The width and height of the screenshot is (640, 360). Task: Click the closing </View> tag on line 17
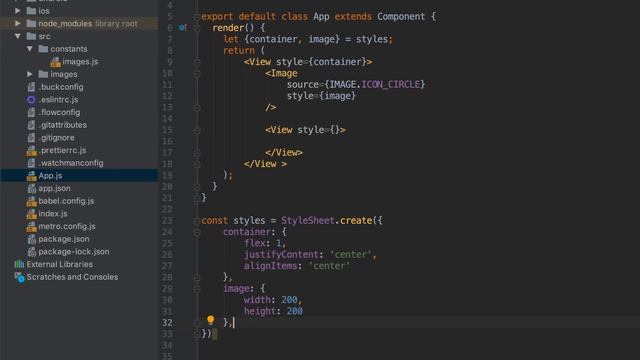[284, 153]
